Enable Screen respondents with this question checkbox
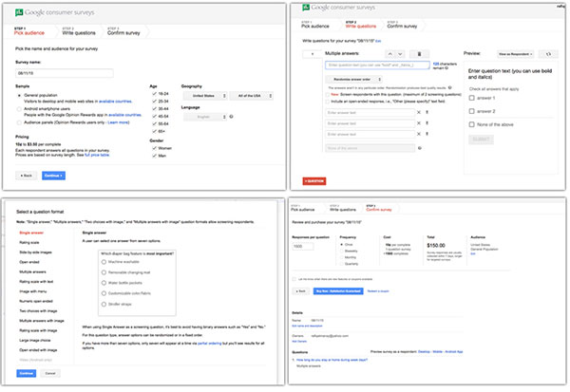570x392 pixels. click(328, 95)
